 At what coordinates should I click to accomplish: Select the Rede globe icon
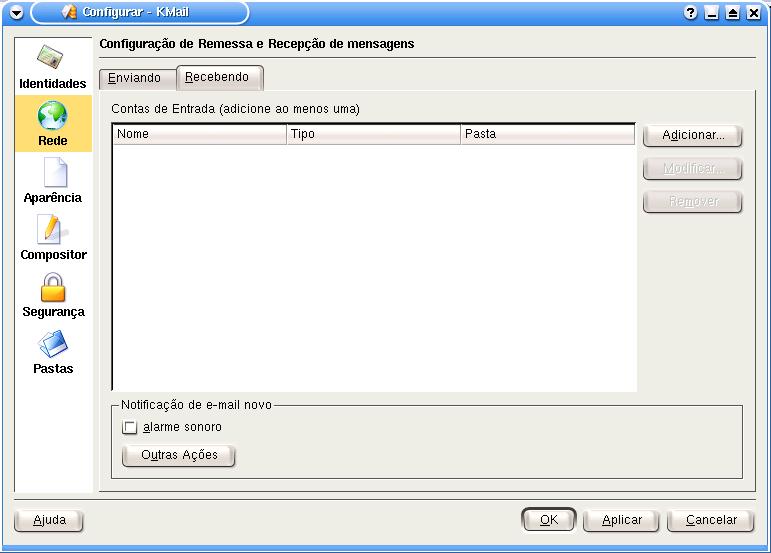coord(52,123)
